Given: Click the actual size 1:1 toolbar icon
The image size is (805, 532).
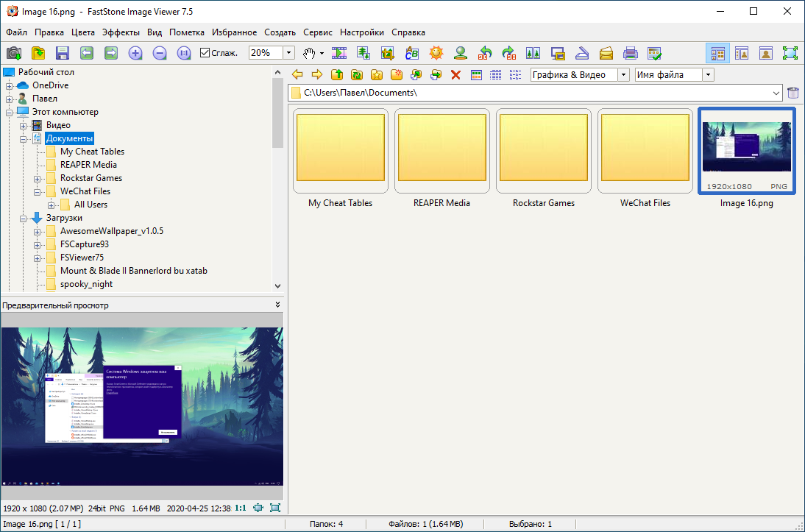Looking at the screenshot, I should [x=184, y=53].
